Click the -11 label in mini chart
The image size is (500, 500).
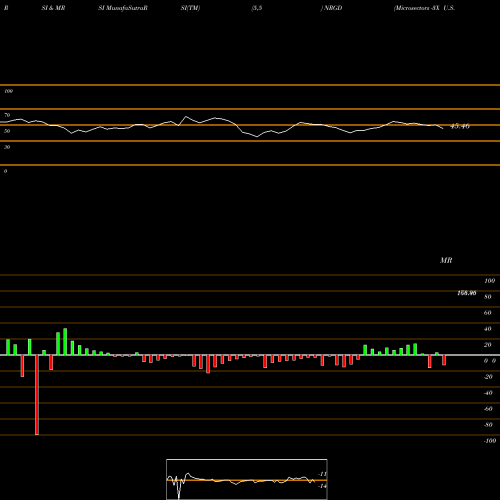point(322,474)
